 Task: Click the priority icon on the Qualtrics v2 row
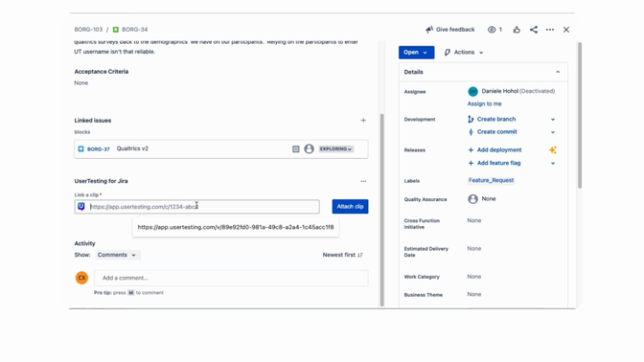pyautogui.click(x=296, y=149)
